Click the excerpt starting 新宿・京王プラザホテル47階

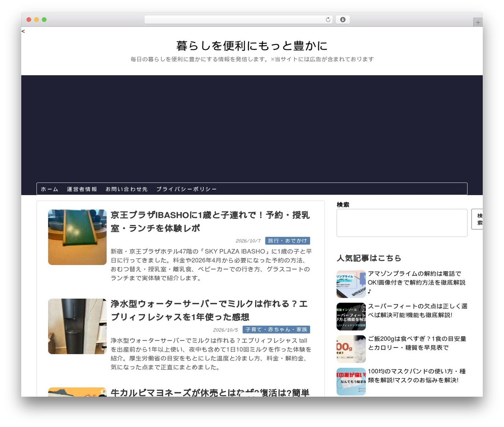click(x=211, y=265)
